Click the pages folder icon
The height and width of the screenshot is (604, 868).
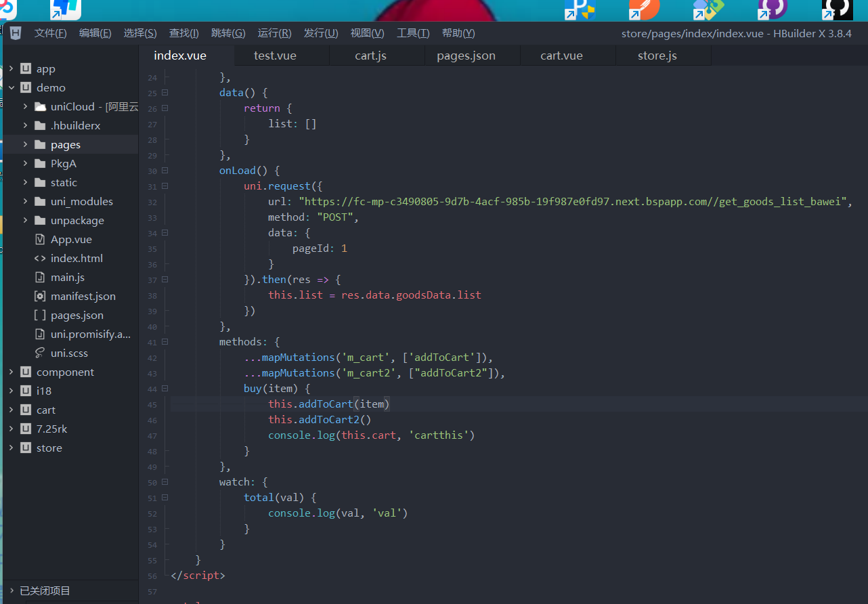click(40, 144)
